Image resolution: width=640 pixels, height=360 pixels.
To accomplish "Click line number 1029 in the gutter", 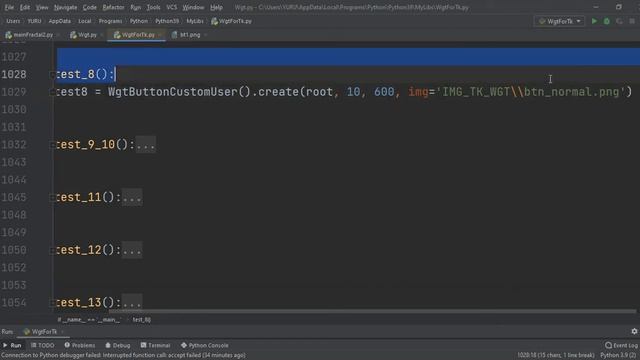I will tap(14, 92).
